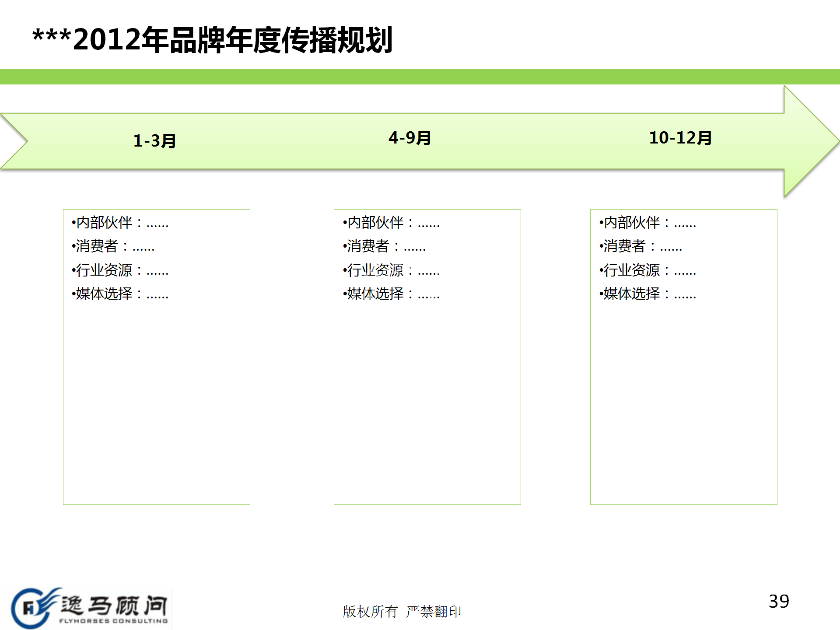
Task: Click 内部伙伴 in the first box
Action: [x=104, y=223]
